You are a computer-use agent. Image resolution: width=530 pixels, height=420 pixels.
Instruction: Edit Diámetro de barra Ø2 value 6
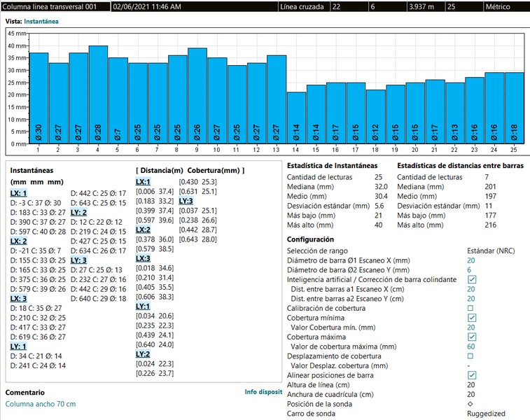click(469, 270)
